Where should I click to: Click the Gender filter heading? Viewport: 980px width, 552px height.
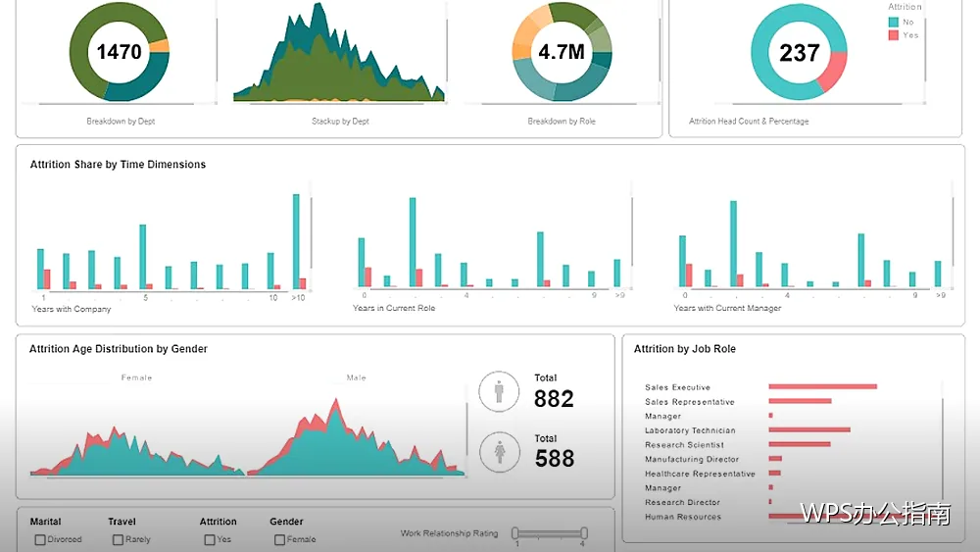[286, 522]
